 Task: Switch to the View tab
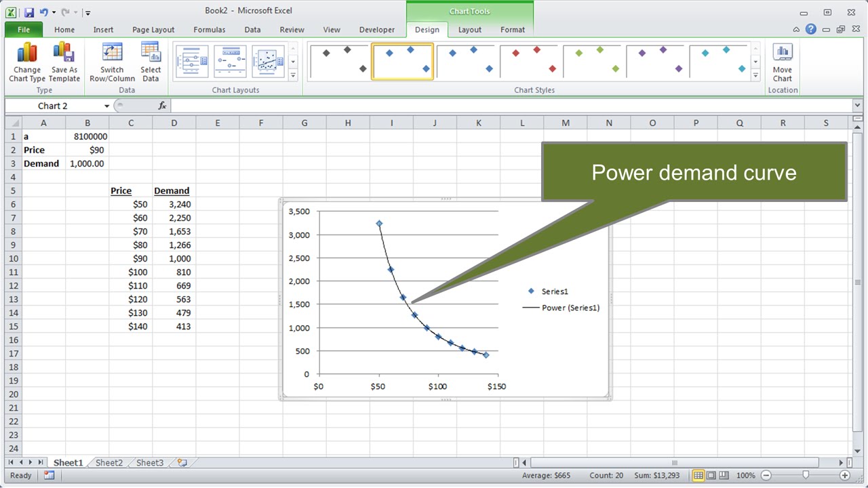(x=332, y=30)
